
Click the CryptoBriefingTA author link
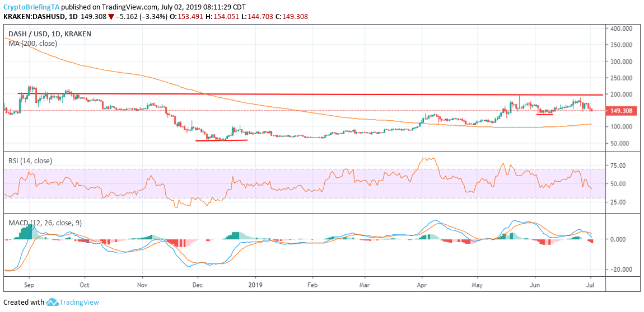pos(31,8)
